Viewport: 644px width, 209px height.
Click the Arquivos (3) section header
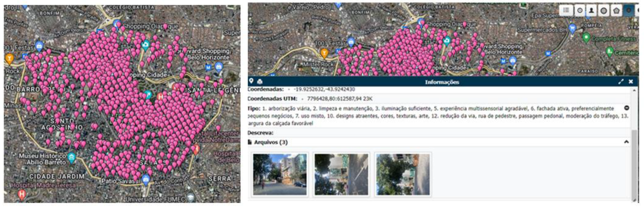(271, 142)
